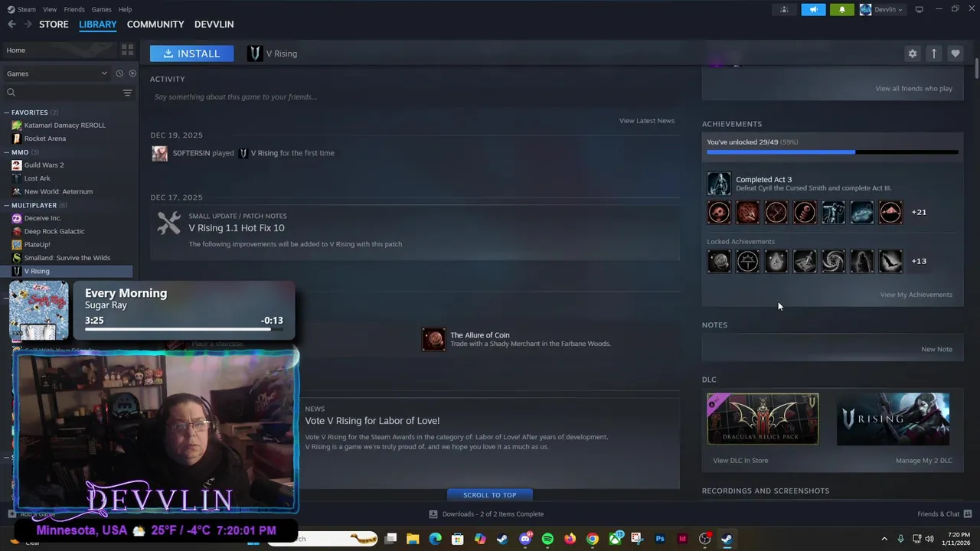Image resolution: width=980 pixels, height=551 pixels.
Task: Show the +21 more unlocked achievements
Action: (919, 212)
